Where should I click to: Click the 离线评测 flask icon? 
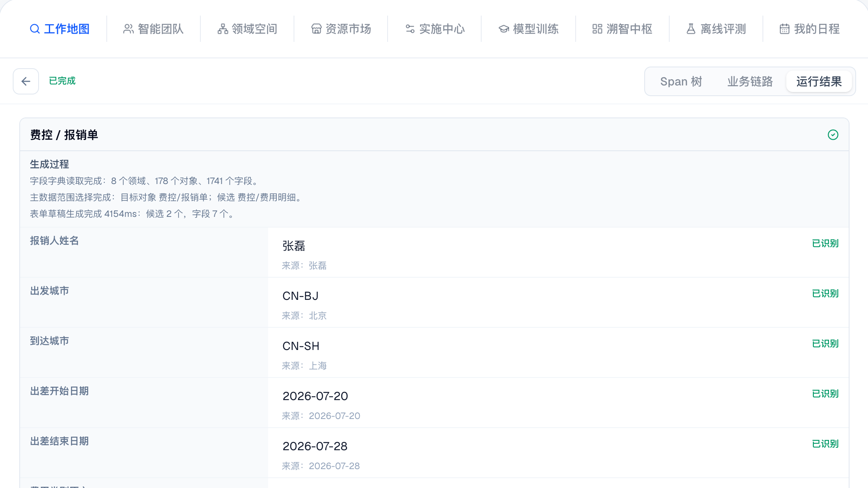click(x=691, y=29)
